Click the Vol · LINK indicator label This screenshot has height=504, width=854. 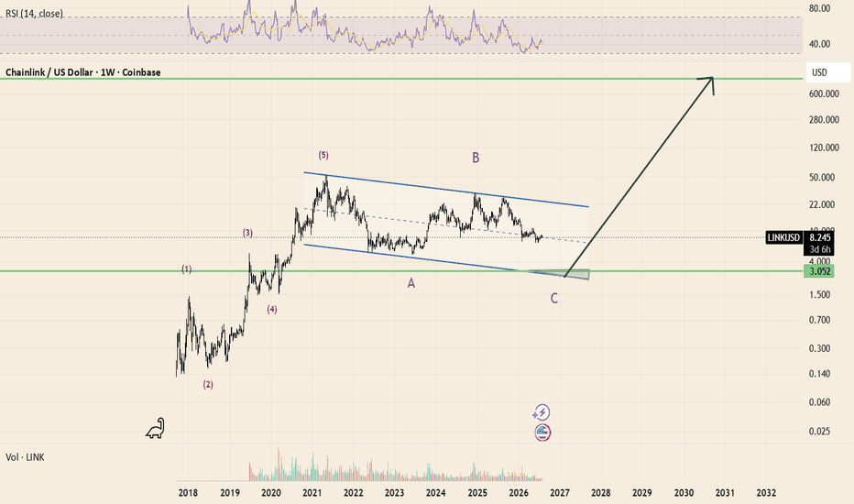click(x=25, y=457)
